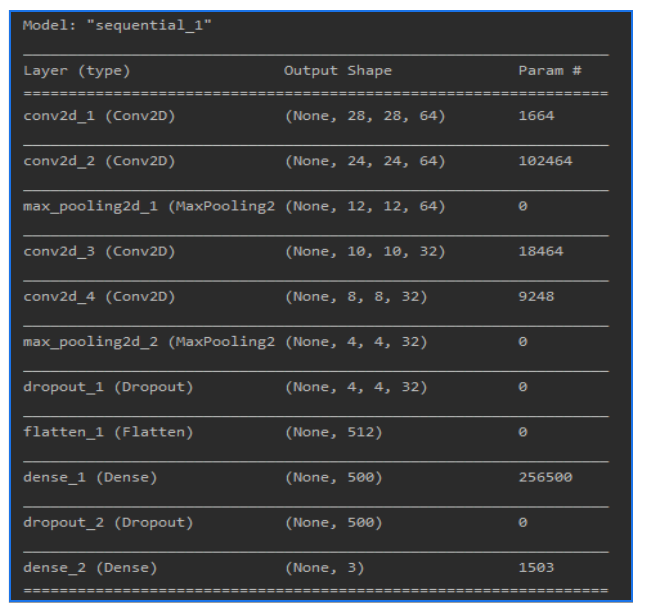Click the parameter count 1503
The width and height of the screenshot is (648, 615).
[x=536, y=568]
